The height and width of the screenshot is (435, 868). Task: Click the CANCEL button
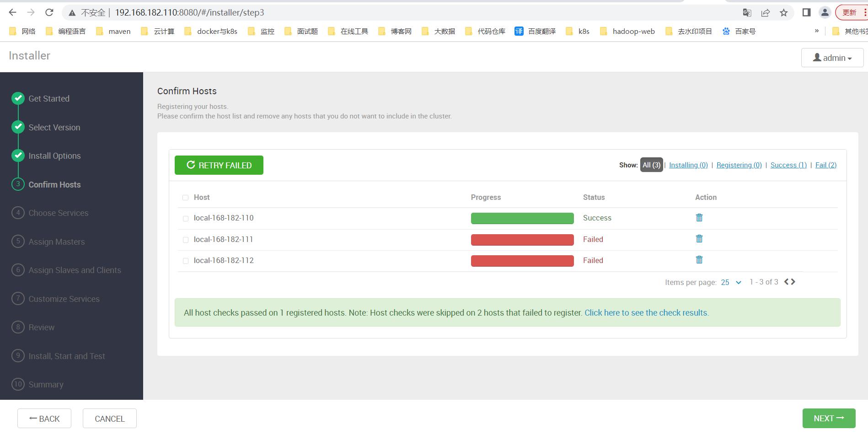110,419
